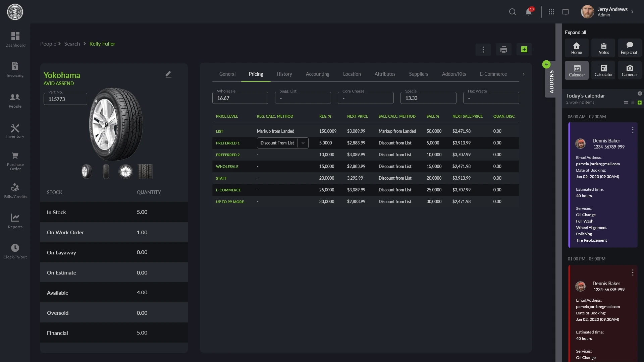Open the apps grid icon

pos(551,12)
